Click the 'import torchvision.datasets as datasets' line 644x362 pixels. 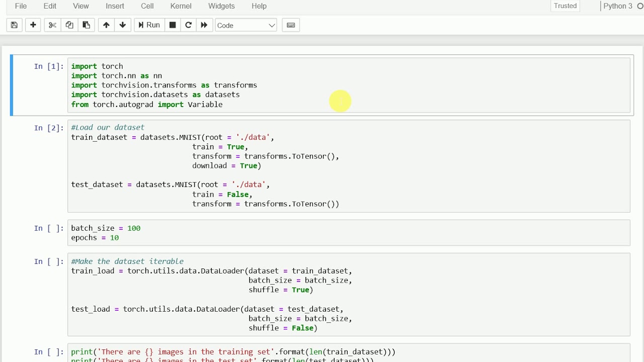pos(155,95)
